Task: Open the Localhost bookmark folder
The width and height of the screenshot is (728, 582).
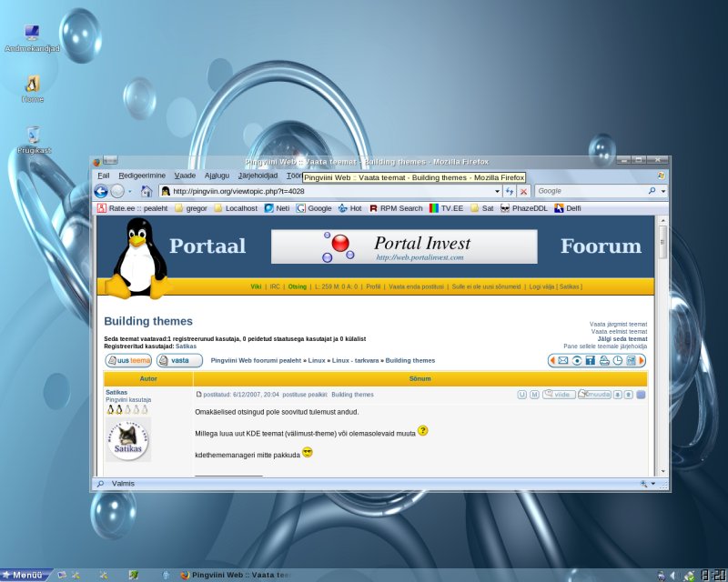Action: 236,208
